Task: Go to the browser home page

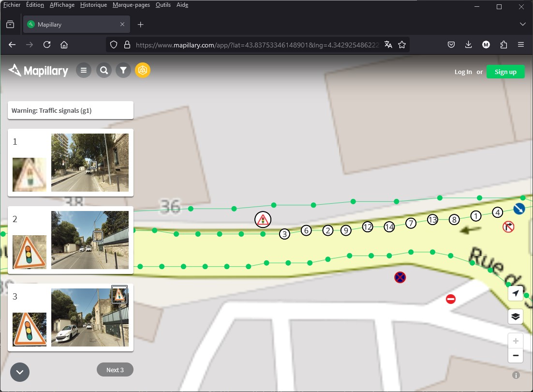Action: [64, 45]
